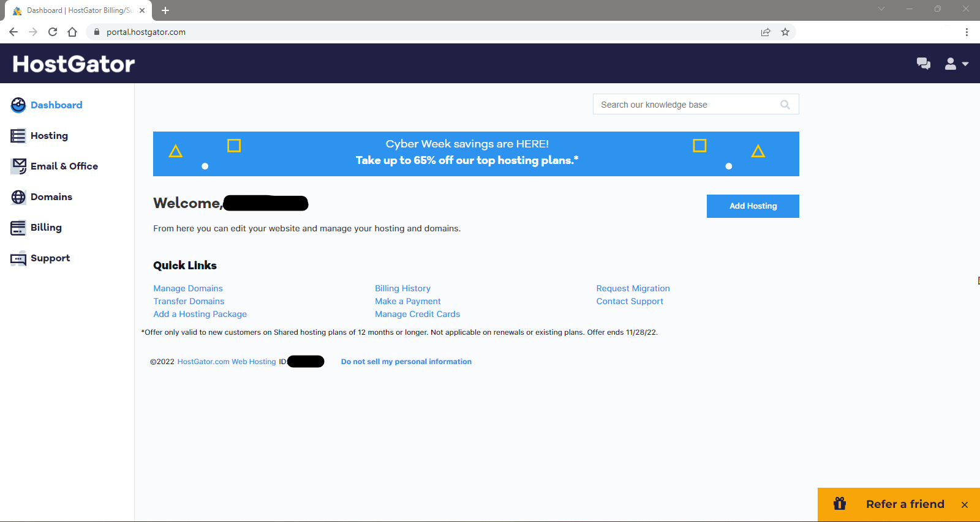Click the Refer a friend button text
Viewport: 980px width, 522px height.
coord(905,504)
